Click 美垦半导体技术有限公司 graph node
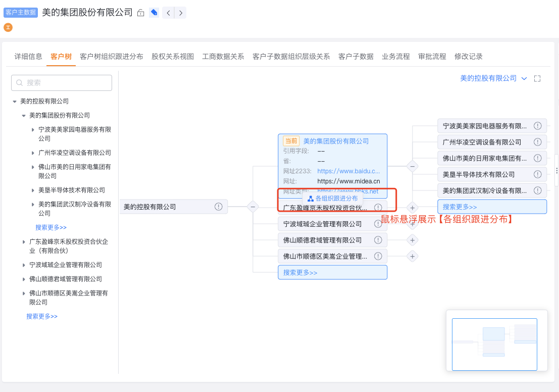The height and width of the screenshot is (392, 559). tap(492, 174)
